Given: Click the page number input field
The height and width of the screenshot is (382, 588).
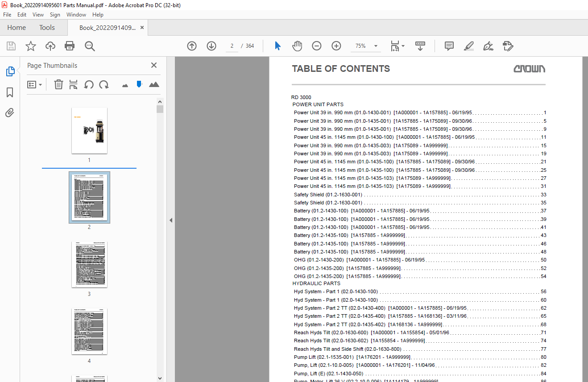Looking at the screenshot, I should [232, 46].
